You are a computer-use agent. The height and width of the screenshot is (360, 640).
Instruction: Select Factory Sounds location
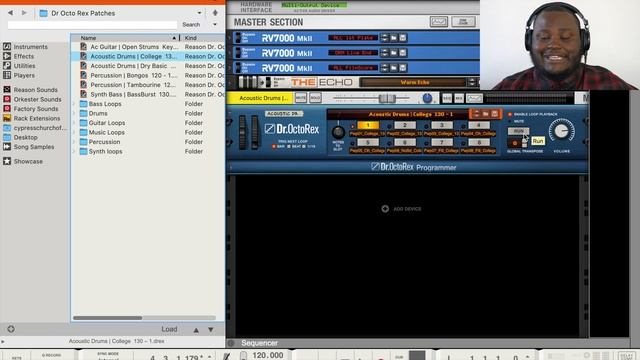tap(31, 109)
